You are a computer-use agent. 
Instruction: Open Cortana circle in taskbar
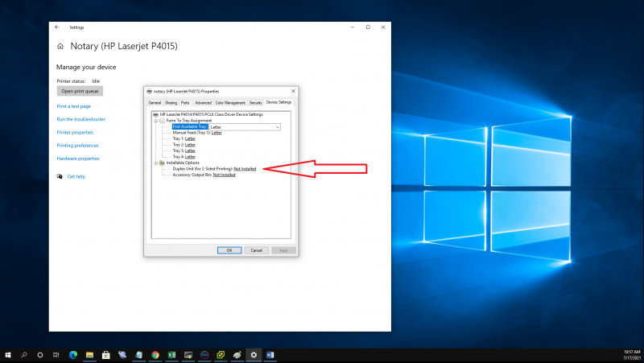(x=39, y=355)
